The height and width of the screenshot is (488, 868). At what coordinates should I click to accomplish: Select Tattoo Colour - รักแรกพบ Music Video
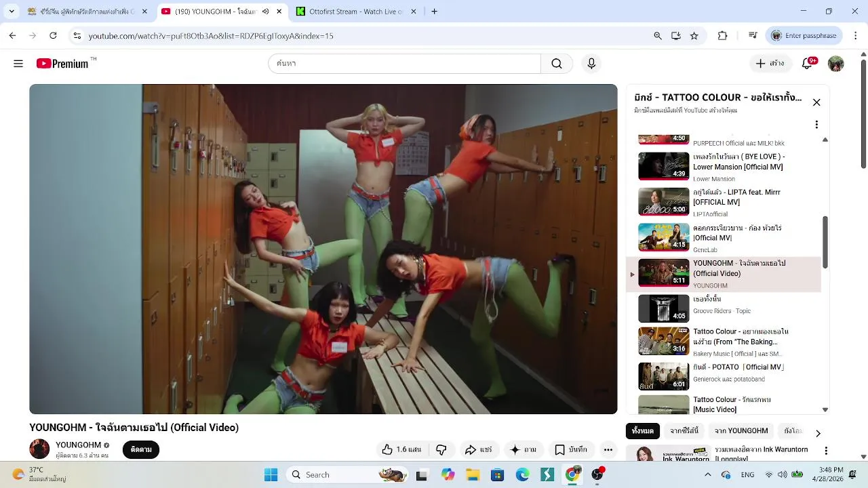pos(724,405)
